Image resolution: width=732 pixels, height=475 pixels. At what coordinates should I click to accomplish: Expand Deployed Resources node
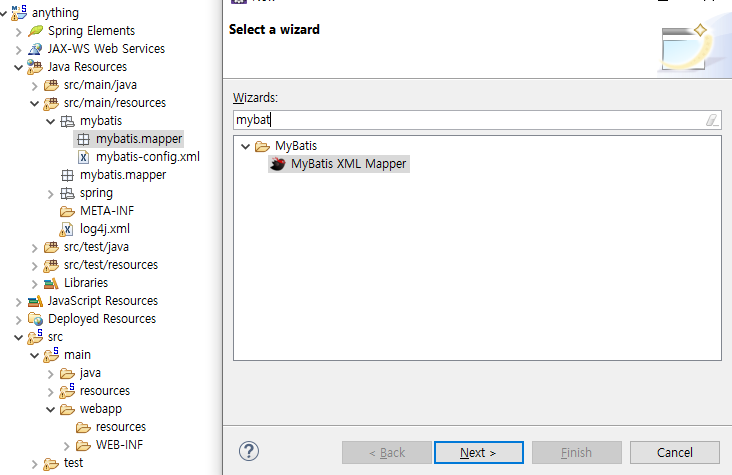tap(19, 320)
